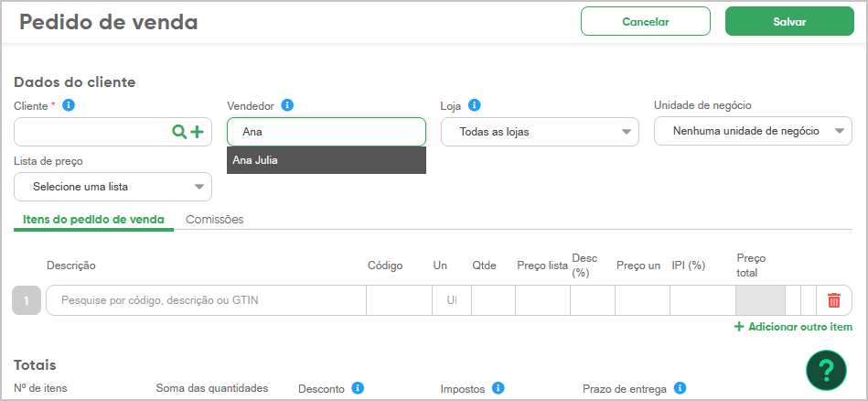Click the Vendedor info icon

tap(287, 105)
